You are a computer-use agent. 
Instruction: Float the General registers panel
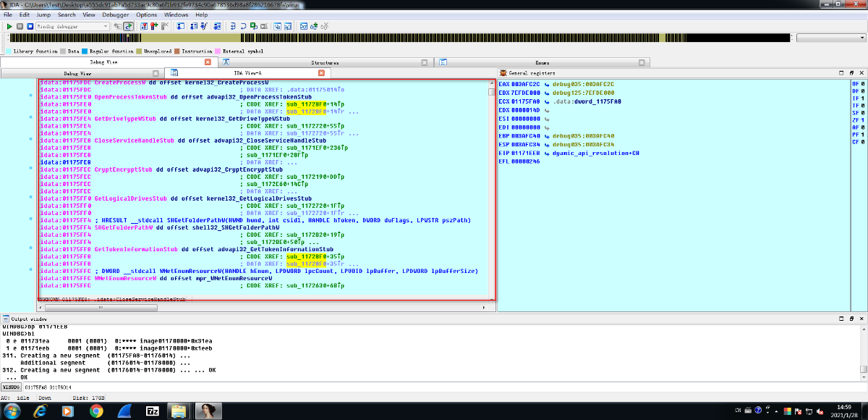851,73
